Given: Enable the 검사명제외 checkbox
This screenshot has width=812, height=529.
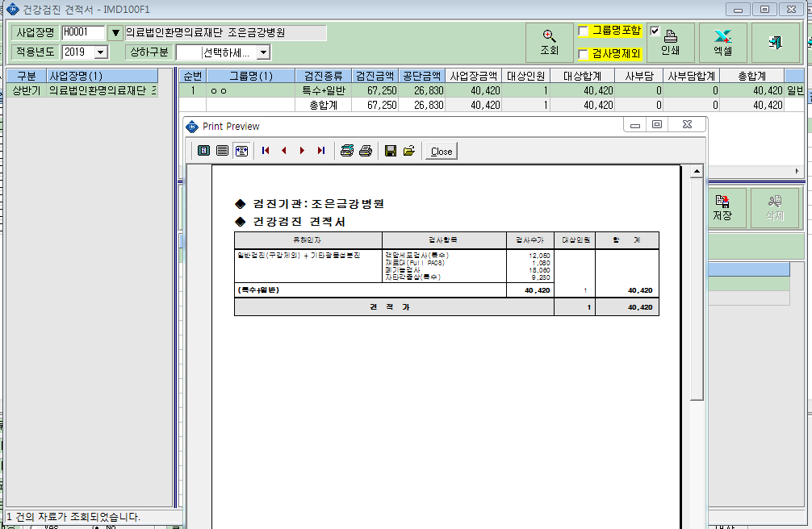Looking at the screenshot, I should [x=583, y=54].
